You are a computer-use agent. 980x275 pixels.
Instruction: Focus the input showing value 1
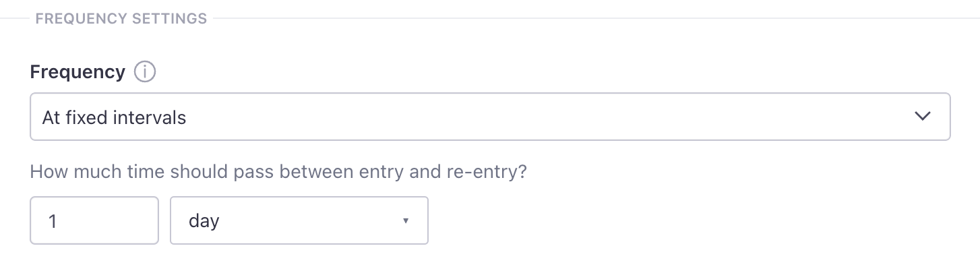(x=94, y=220)
